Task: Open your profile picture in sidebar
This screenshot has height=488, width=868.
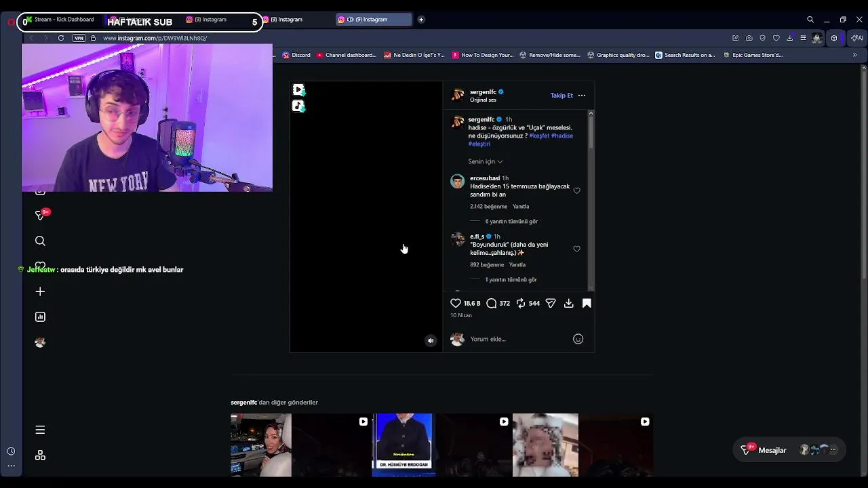Action: click(x=40, y=342)
